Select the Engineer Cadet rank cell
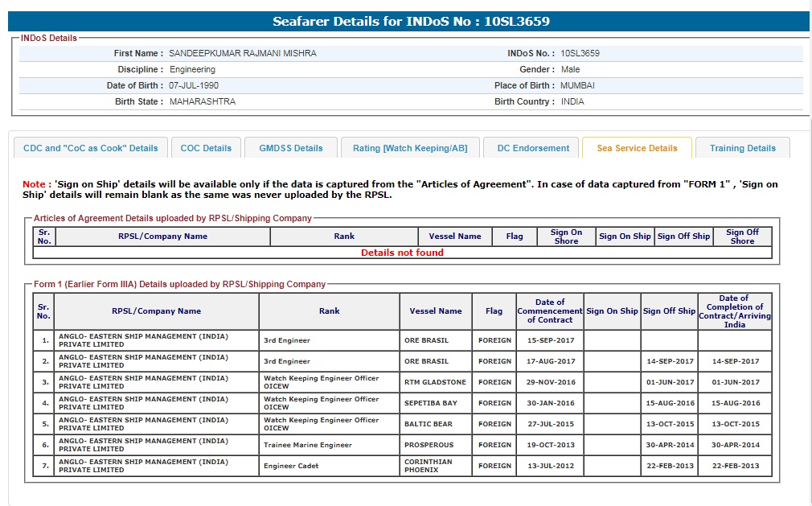The image size is (812, 506). coord(291,466)
